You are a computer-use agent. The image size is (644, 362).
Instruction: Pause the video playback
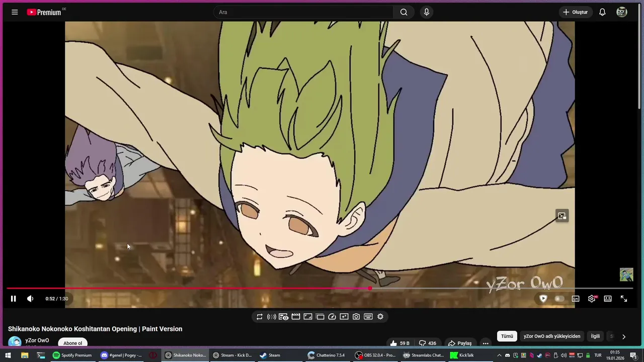(14, 299)
